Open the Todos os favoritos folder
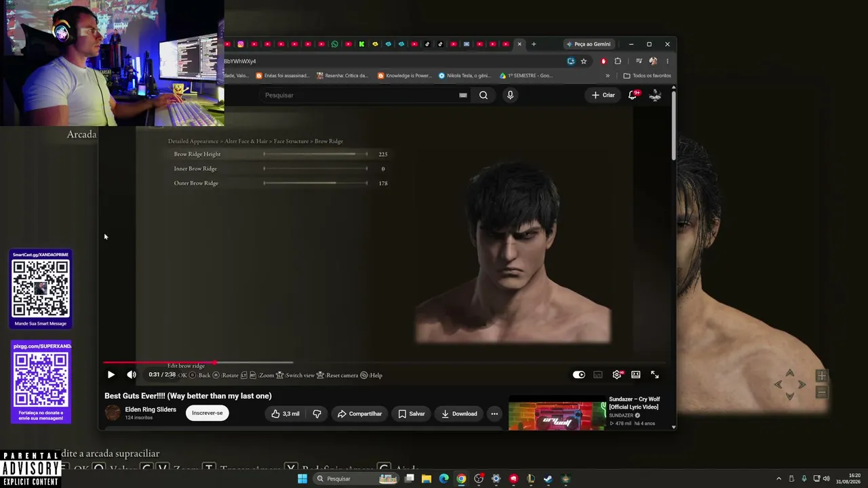 [647, 76]
